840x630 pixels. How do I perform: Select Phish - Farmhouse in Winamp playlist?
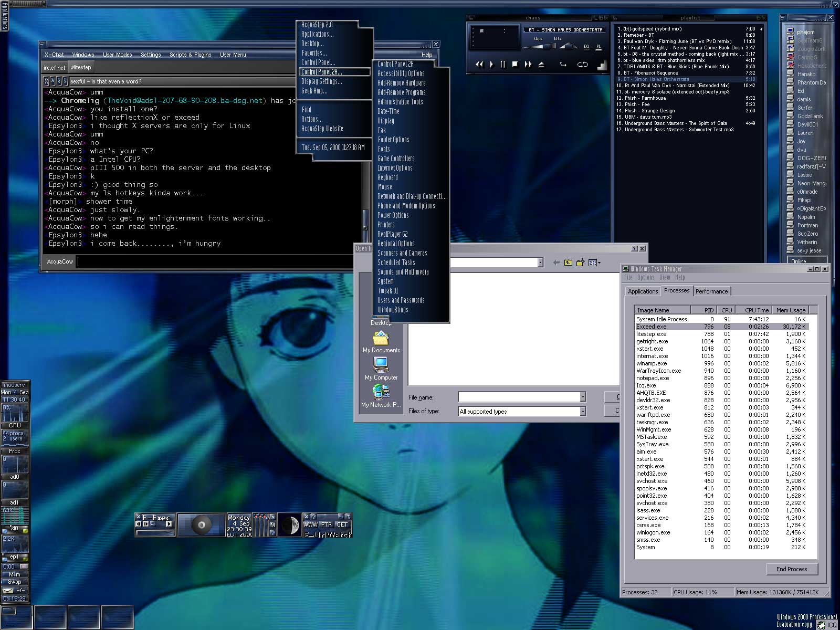click(x=687, y=98)
